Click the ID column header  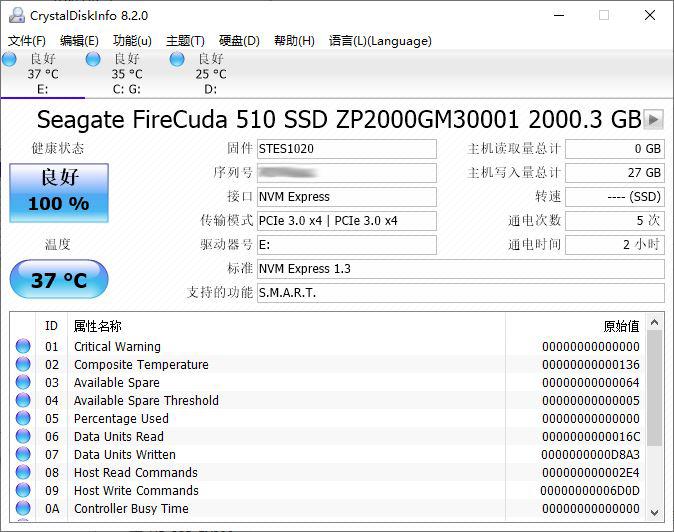coord(51,326)
